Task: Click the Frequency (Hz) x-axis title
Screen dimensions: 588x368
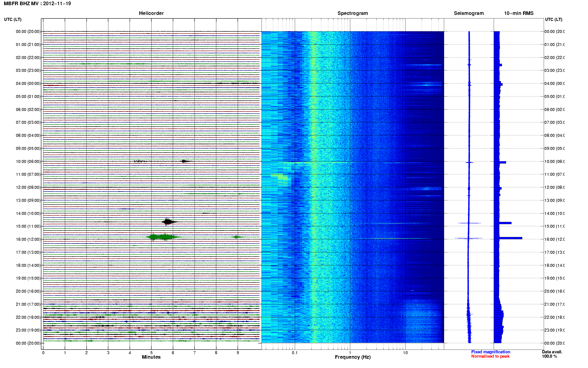Action: point(353,357)
